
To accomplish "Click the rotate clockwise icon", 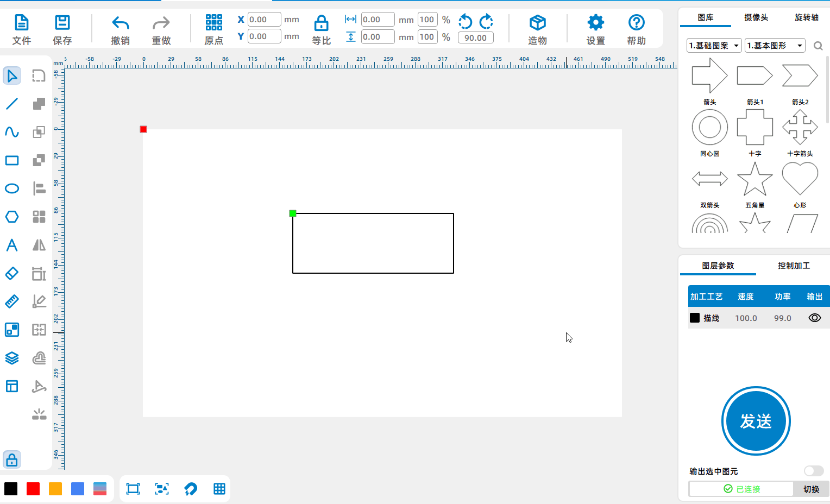I will (486, 21).
